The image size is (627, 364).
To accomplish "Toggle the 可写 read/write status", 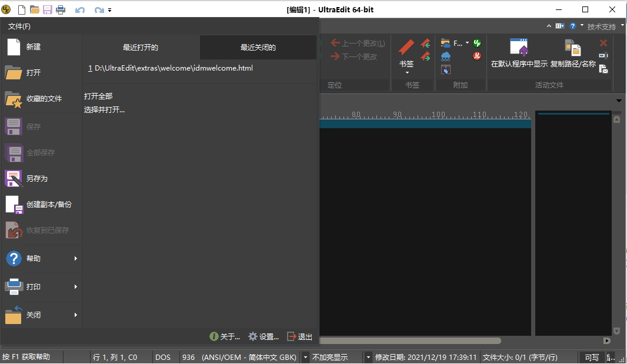I will point(592,357).
